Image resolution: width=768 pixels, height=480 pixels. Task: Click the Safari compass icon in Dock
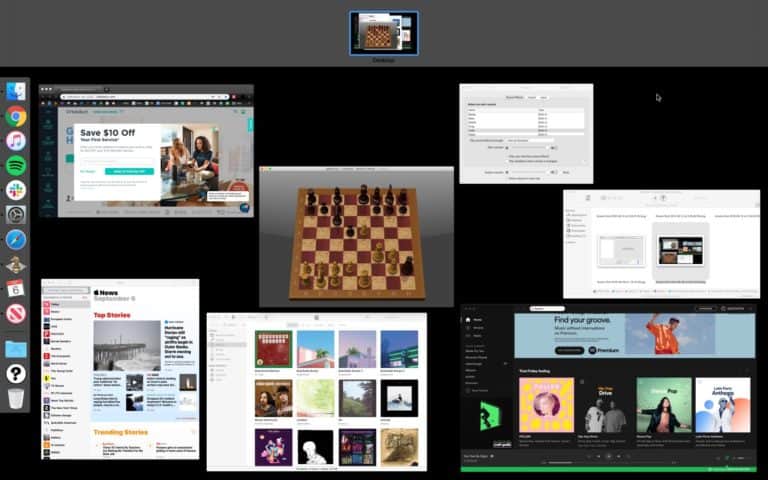[x=16, y=240]
